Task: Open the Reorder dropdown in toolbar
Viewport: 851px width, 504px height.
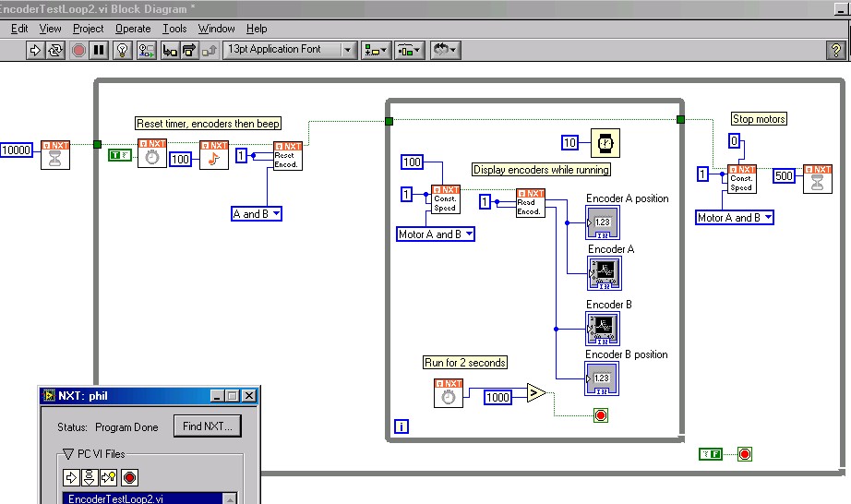Action: pos(446,51)
